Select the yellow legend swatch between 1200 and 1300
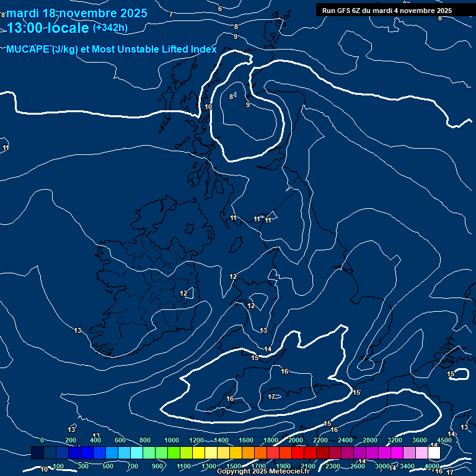The height and width of the screenshot is (476, 476). 198,452
